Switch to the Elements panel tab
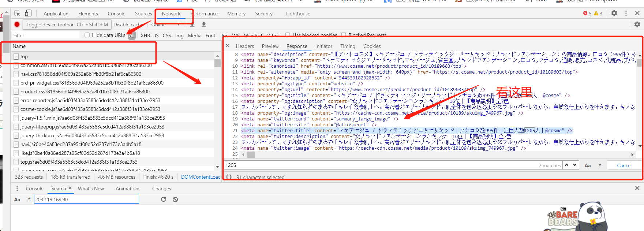 point(88,14)
